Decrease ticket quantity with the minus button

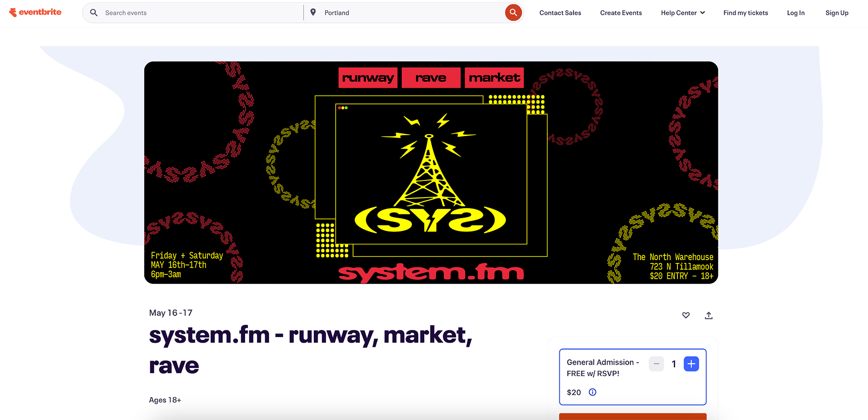point(656,364)
